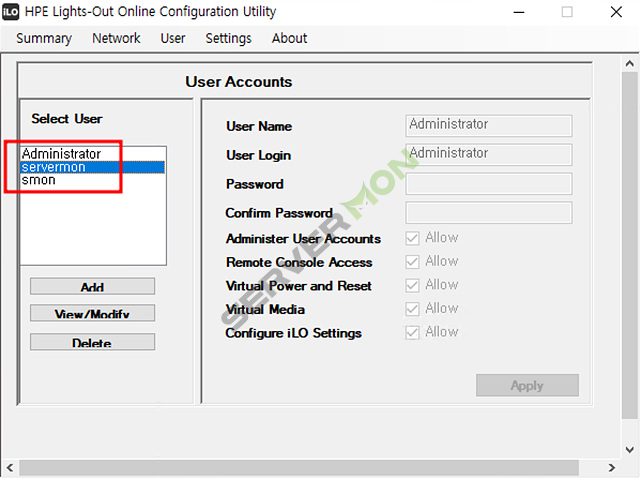Click the vertical scrollbar down arrow
Viewport: 640px width, 478px height.
[630, 449]
